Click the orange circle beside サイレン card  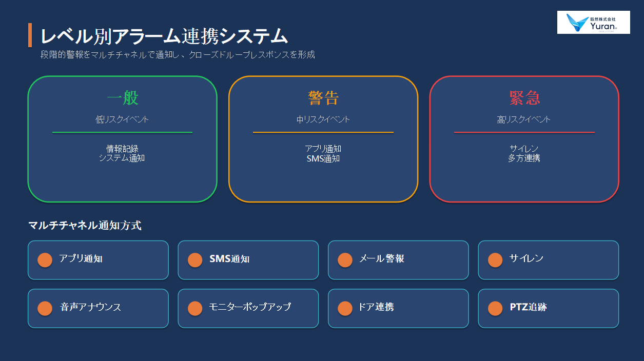[x=495, y=260]
